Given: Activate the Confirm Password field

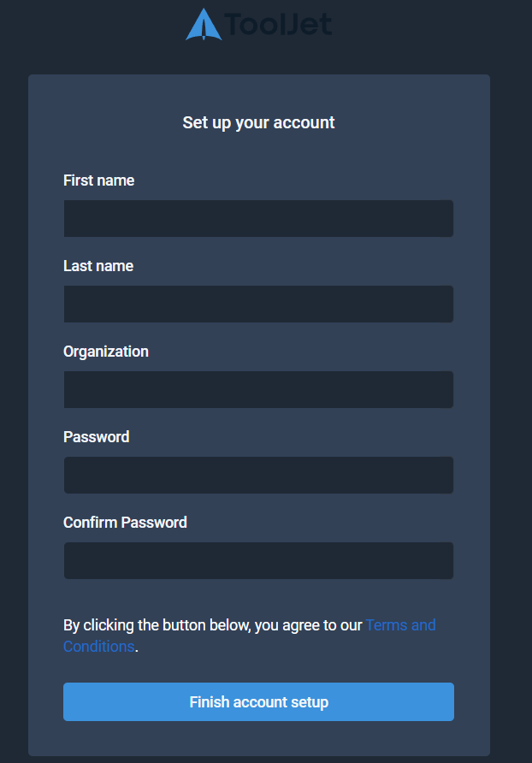Looking at the screenshot, I should pos(258,560).
